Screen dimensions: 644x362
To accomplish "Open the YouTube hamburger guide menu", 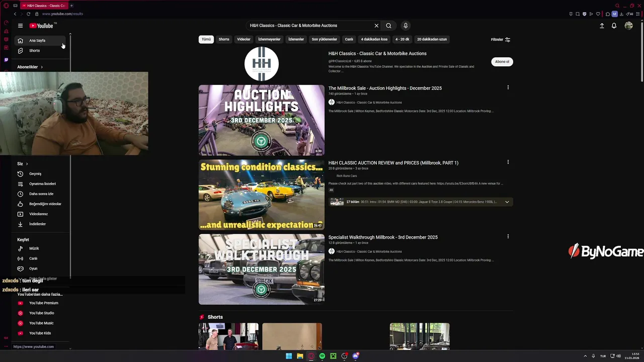I will [20, 26].
